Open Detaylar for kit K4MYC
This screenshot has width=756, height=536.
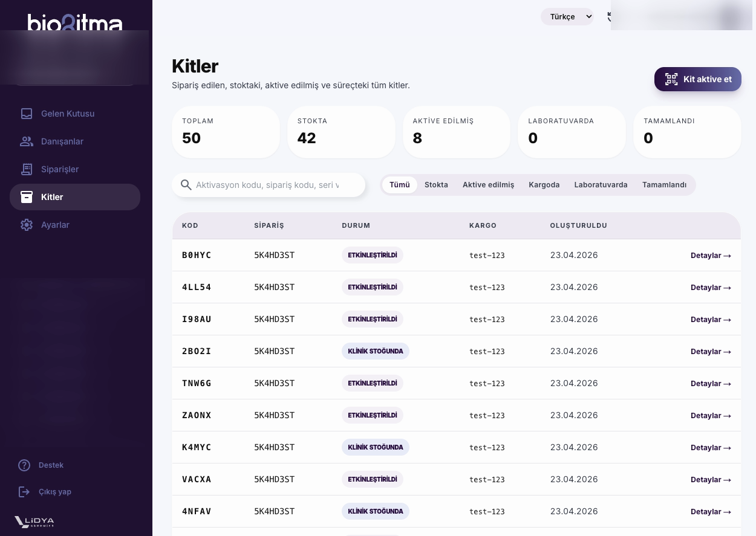(x=711, y=448)
